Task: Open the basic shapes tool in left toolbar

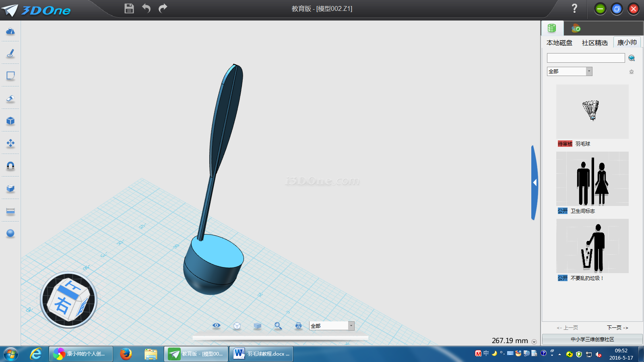Action: coord(10,31)
